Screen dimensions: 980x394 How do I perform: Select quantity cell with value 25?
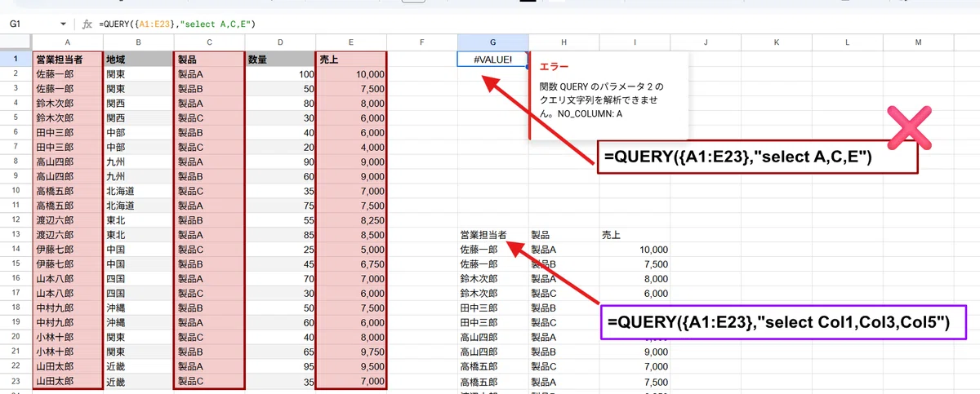[280, 250]
